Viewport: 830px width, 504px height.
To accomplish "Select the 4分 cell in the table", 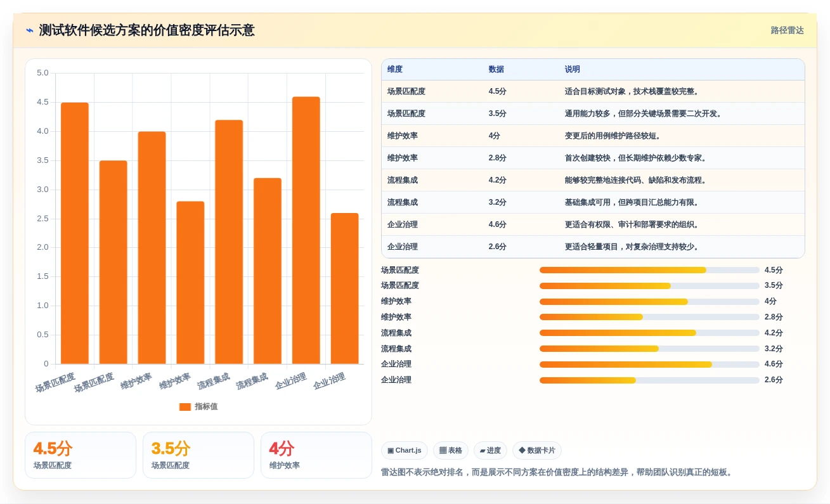I will coord(495,136).
